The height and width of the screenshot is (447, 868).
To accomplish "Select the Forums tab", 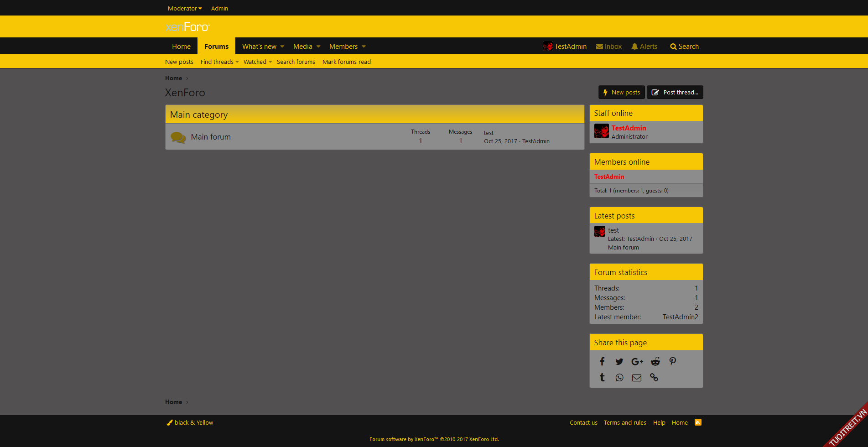I will (x=217, y=47).
